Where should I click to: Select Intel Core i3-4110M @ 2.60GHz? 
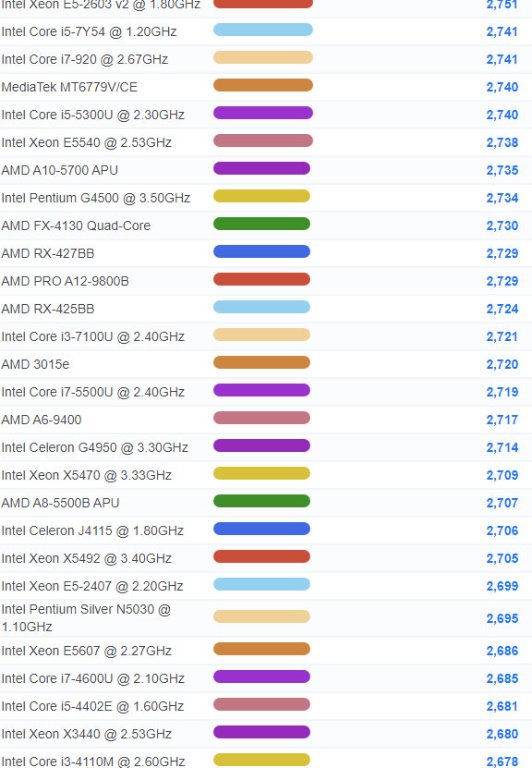click(x=93, y=762)
